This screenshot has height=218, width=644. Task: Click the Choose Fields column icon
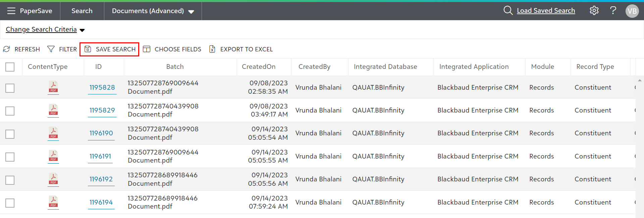tap(147, 49)
